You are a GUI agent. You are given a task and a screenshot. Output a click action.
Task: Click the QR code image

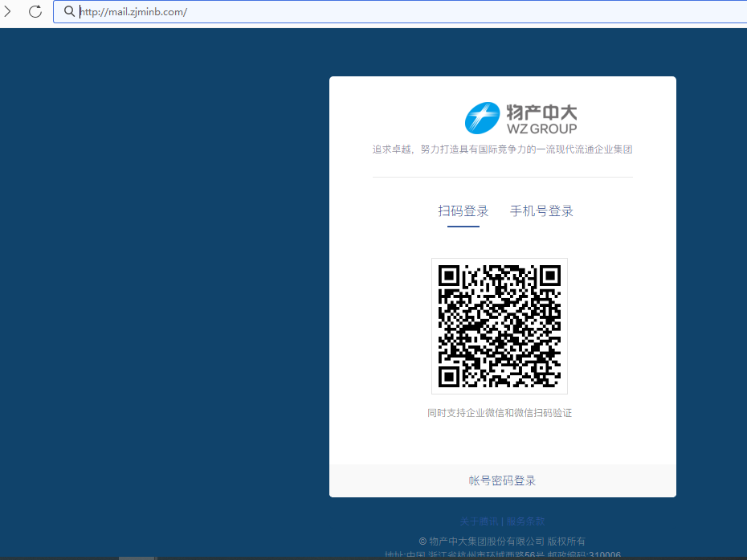click(500, 326)
